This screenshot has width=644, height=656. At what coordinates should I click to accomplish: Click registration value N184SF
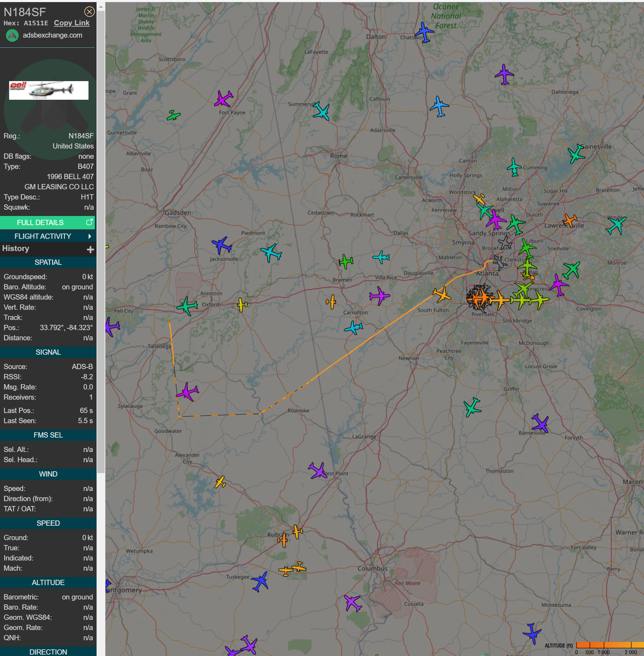click(x=81, y=136)
